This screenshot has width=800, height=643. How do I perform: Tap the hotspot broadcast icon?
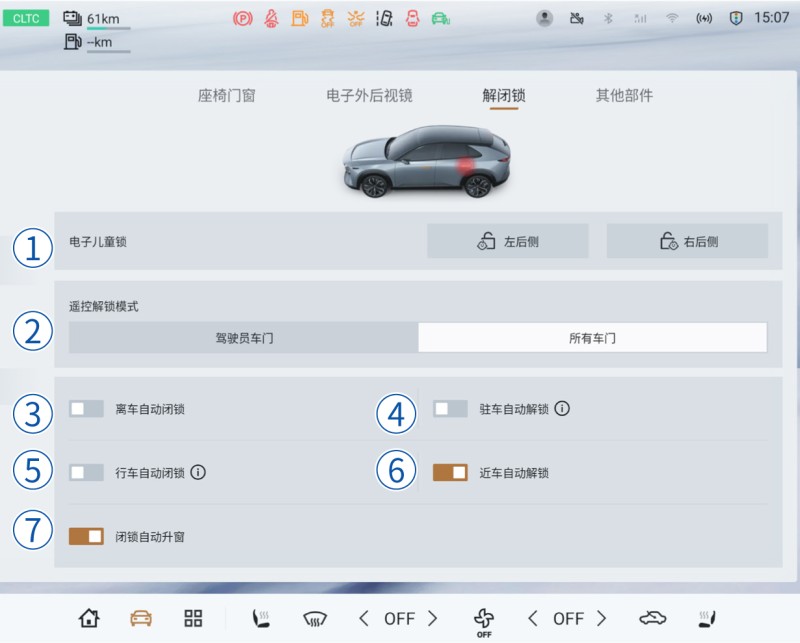click(704, 19)
